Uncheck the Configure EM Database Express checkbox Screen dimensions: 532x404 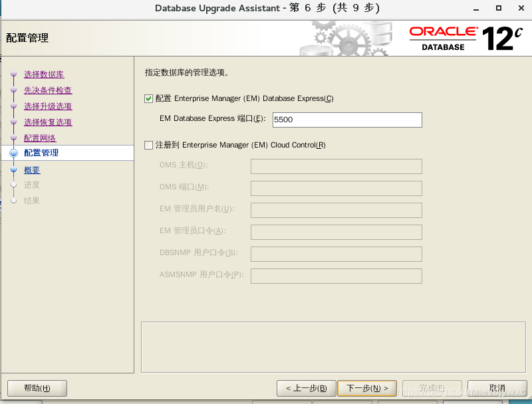(148, 98)
